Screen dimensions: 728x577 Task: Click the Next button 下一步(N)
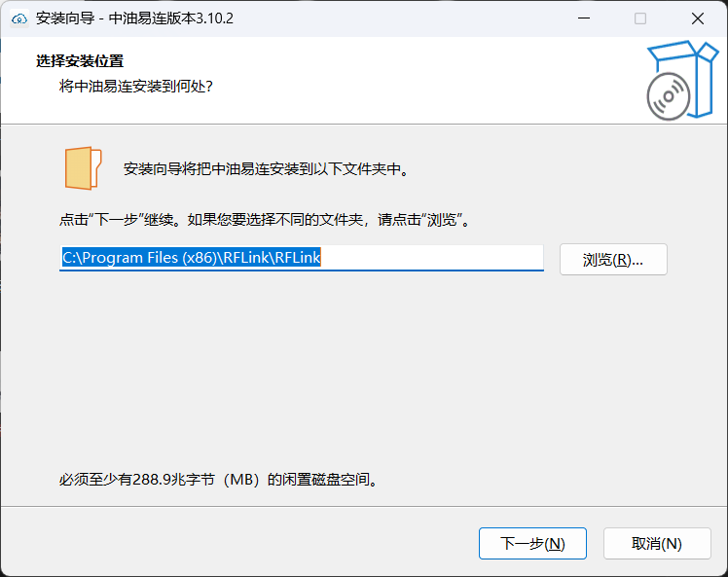tap(532, 543)
